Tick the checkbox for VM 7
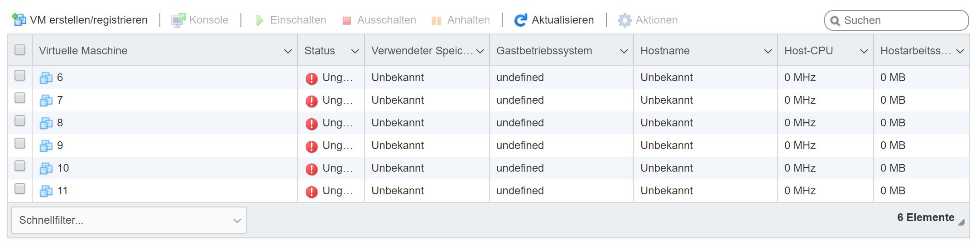The image size is (980, 250). point(20,98)
